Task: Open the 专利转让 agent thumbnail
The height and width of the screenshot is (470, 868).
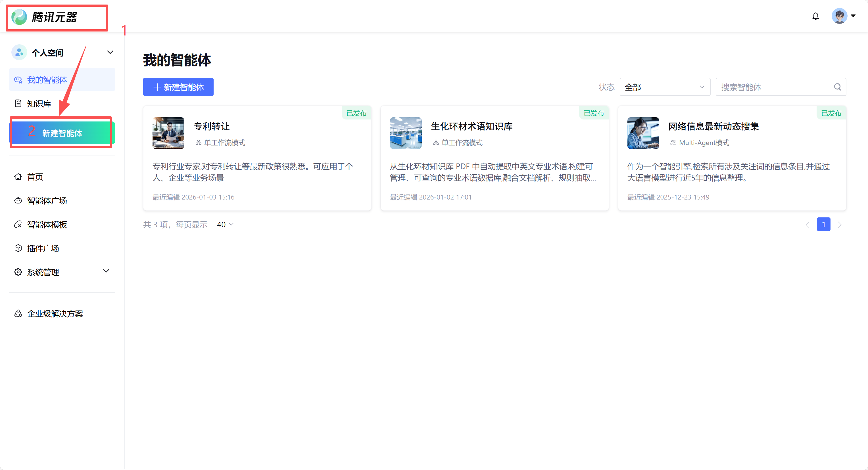Action: pos(168,133)
